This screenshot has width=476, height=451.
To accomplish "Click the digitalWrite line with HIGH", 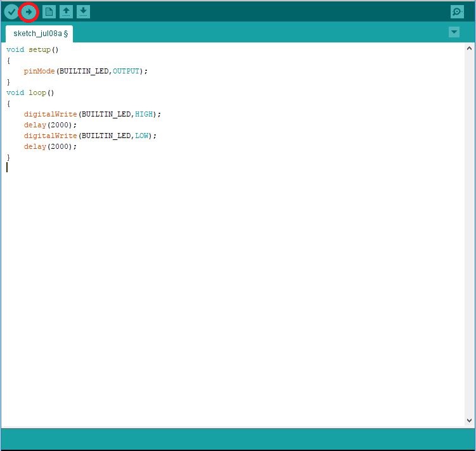I will pyautogui.click(x=93, y=114).
